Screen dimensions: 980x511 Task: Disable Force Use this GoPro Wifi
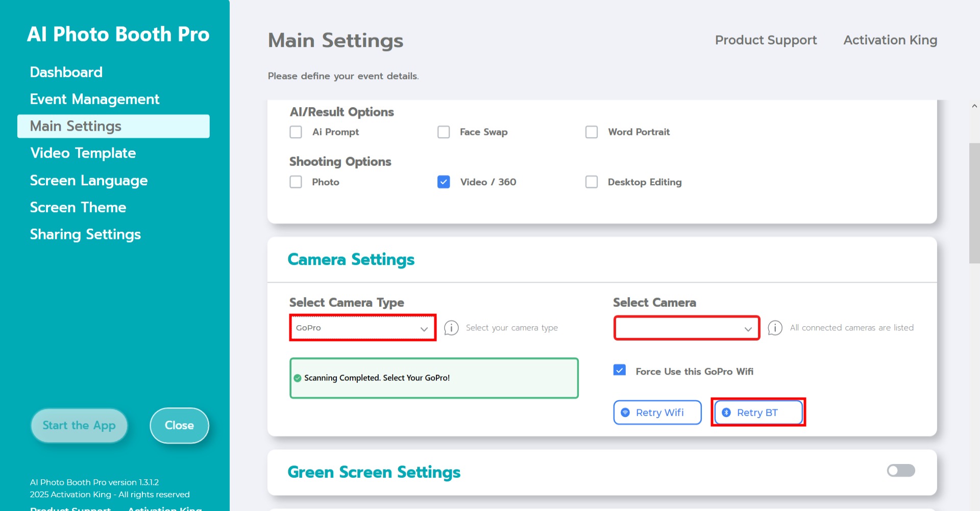tap(620, 371)
